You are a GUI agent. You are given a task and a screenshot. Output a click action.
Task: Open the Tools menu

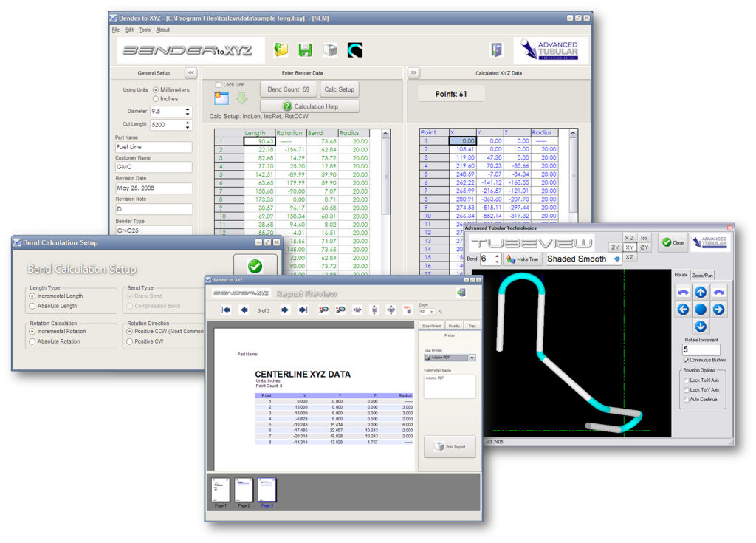point(145,30)
